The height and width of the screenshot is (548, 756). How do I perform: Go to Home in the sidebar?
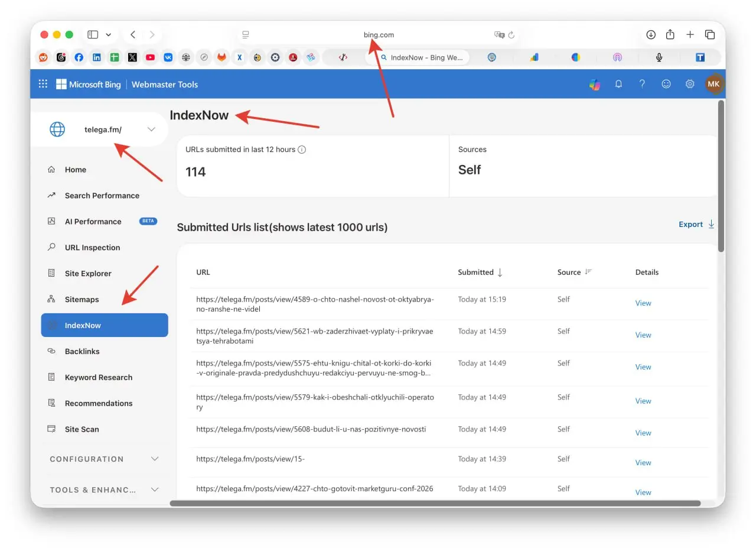point(105,170)
